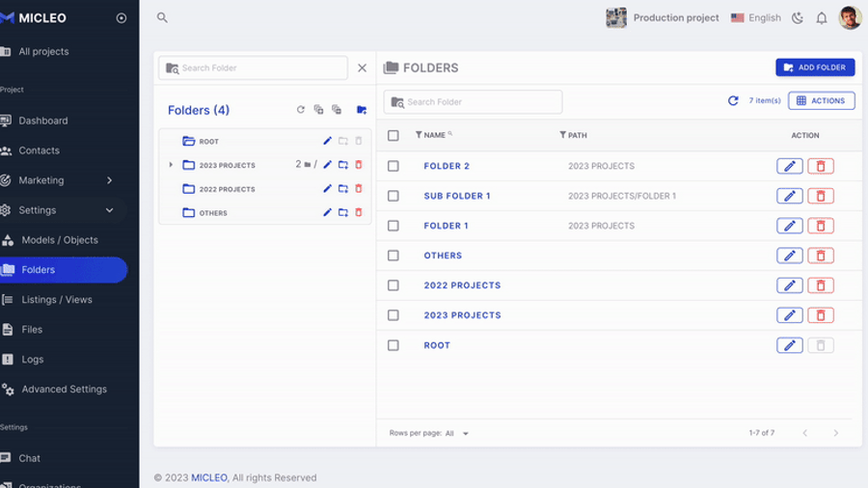Toggle dark mode moon icon
Viewport: 868px width, 488px height.
pos(798,17)
